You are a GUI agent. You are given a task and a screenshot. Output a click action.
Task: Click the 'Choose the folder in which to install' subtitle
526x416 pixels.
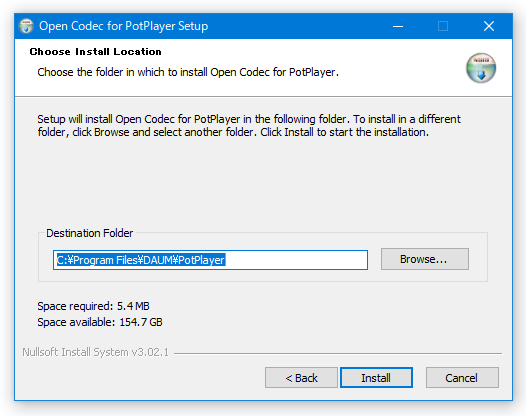(x=188, y=72)
